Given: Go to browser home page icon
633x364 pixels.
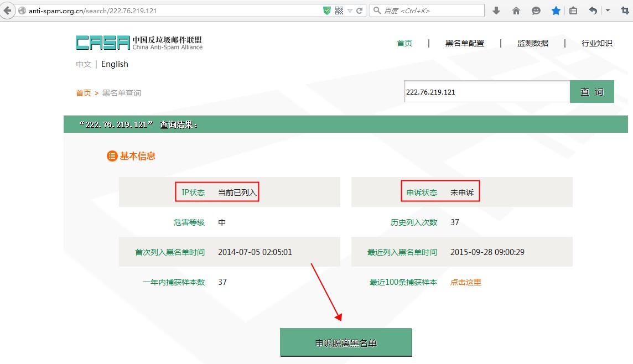Looking at the screenshot, I should pyautogui.click(x=516, y=11).
